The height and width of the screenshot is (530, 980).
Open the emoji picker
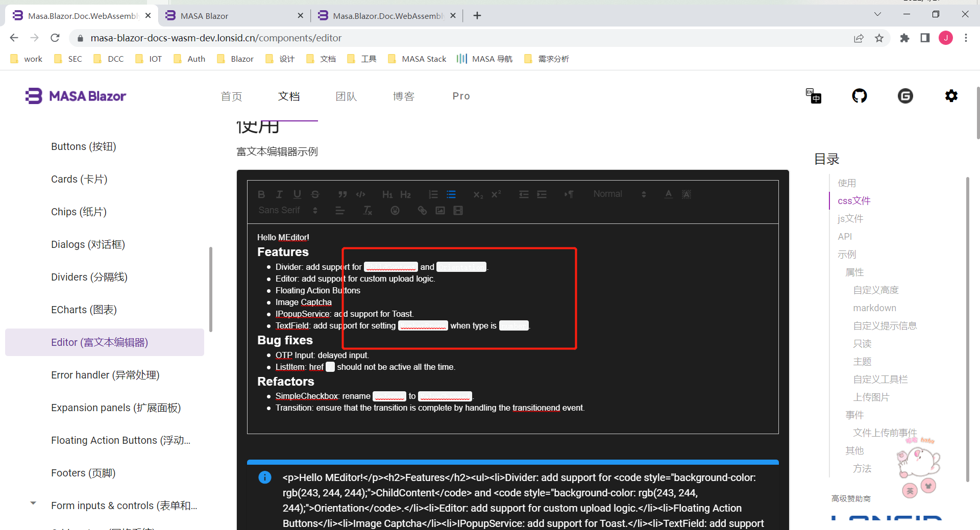(395, 211)
